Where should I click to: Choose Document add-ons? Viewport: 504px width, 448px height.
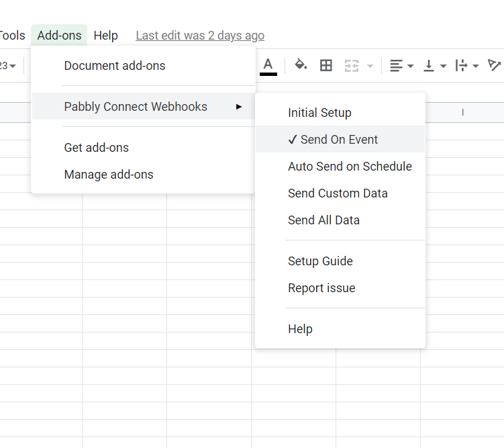[144, 66]
